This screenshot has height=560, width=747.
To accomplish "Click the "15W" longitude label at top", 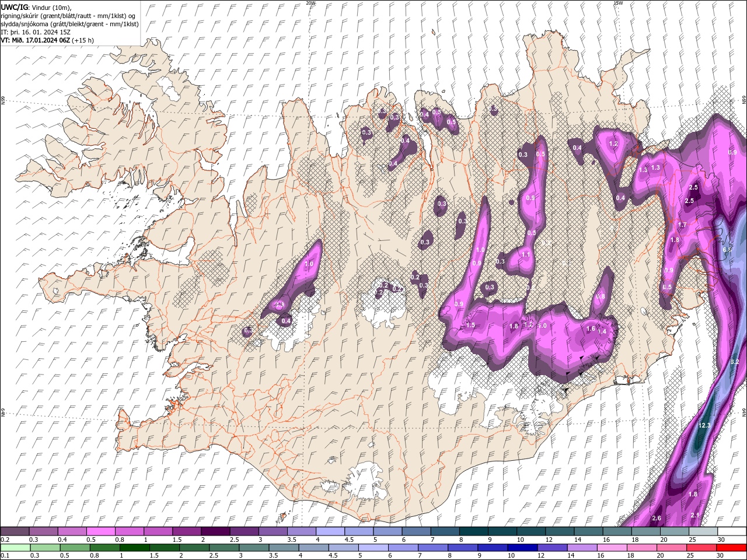I will point(618,3).
